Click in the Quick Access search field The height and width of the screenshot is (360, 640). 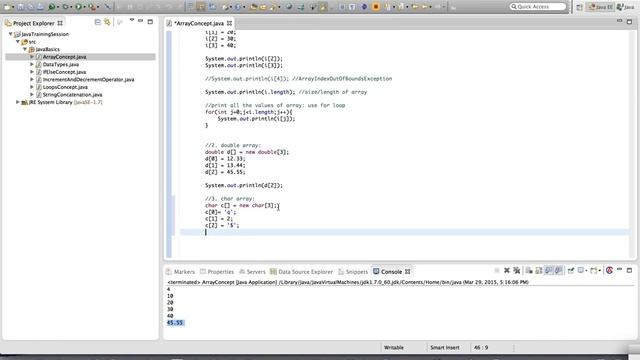pos(538,7)
